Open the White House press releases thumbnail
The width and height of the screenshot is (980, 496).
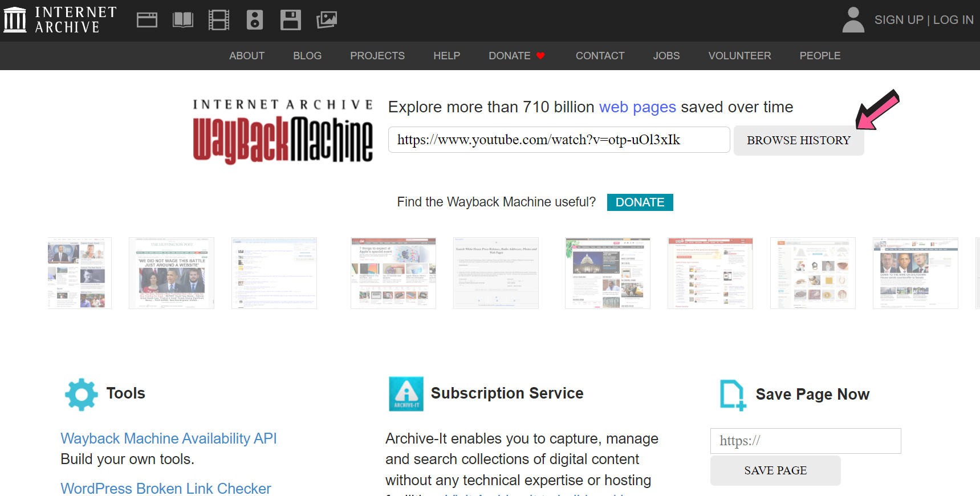tap(496, 273)
